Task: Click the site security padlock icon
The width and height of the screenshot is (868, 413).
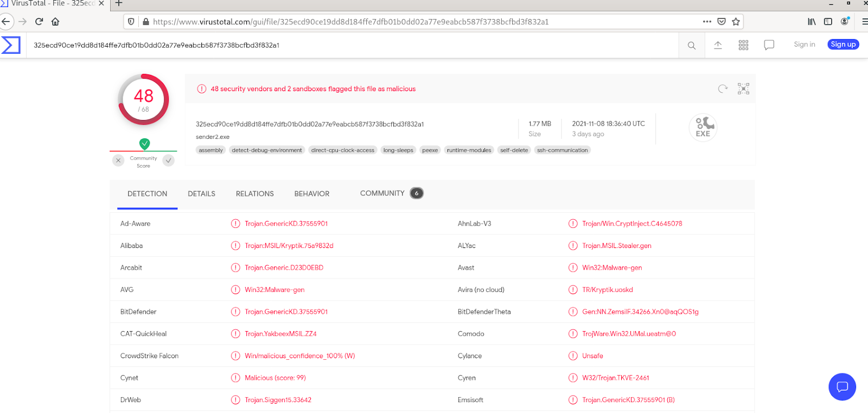Action: pyautogui.click(x=146, y=22)
